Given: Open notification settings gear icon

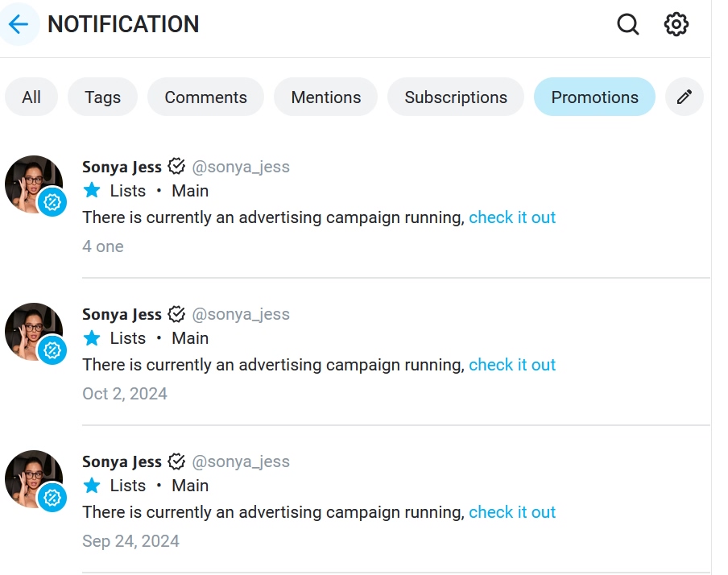Looking at the screenshot, I should pyautogui.click(x=676, y=24).
